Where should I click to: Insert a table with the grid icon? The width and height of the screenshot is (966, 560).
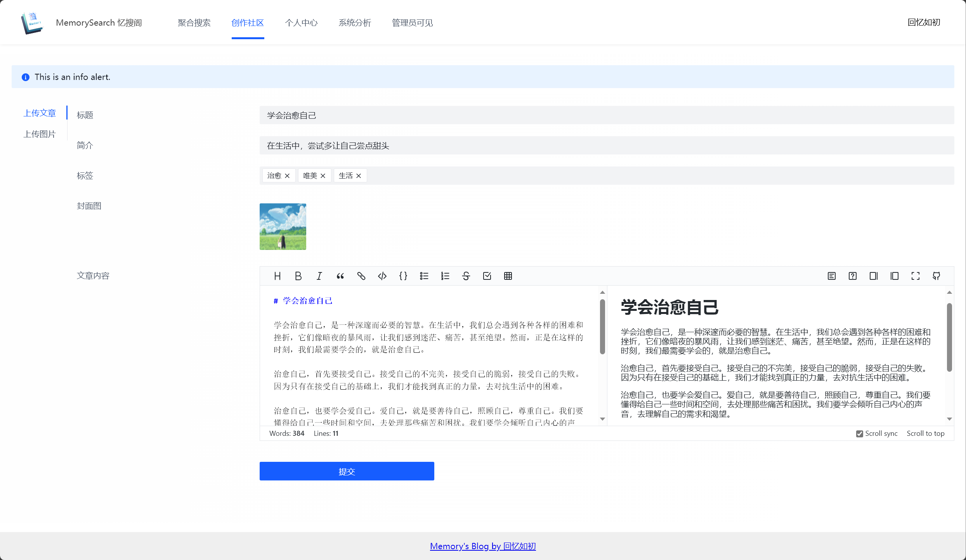pos(508,276)
